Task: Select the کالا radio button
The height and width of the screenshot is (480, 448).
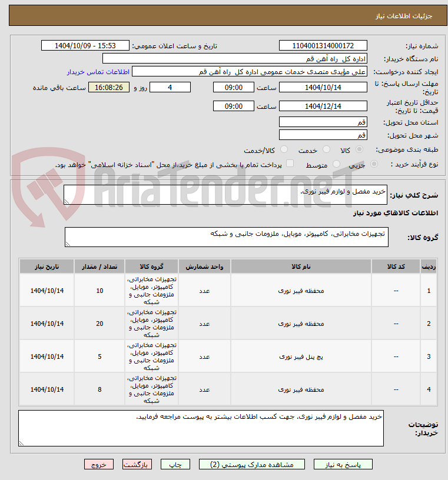Action: 359,149
